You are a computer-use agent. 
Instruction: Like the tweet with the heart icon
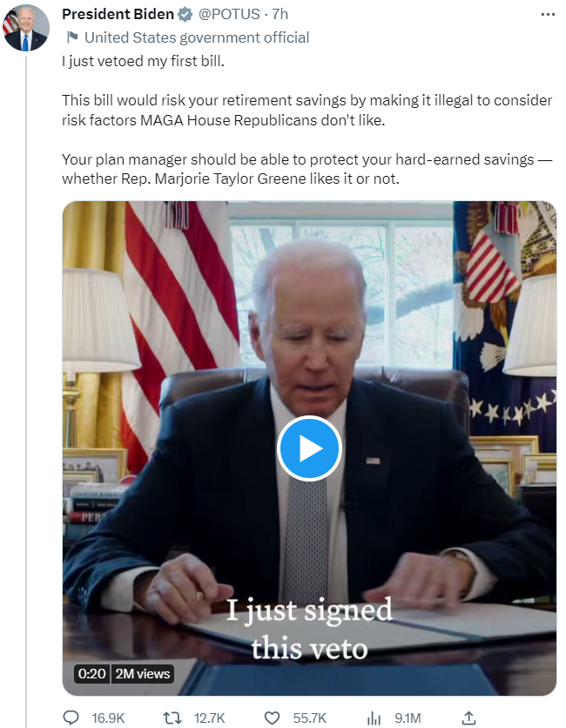(x=272, y=718)
